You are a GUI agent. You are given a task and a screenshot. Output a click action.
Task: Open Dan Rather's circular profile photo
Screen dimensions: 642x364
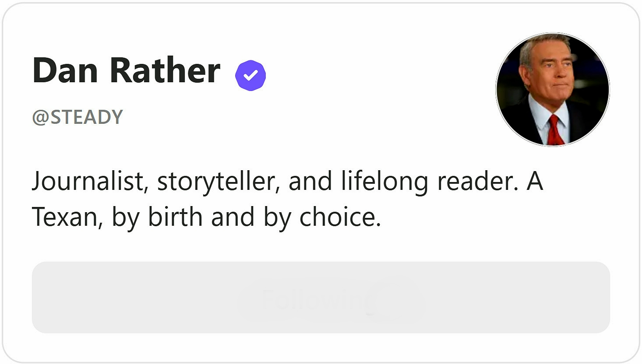pos(552,90)
